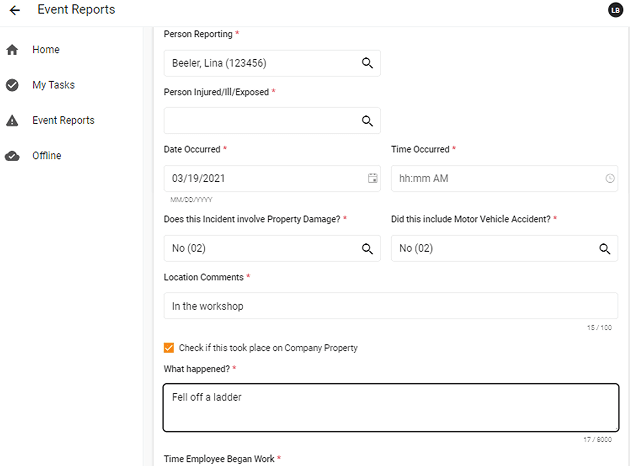The width and height of the screenshot is (630, 466).
Task: Search in Person Reporting field
Action: 367,63
